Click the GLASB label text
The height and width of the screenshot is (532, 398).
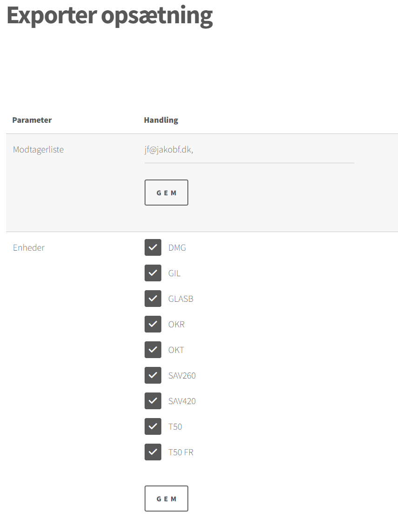click(x=181, y=299)
